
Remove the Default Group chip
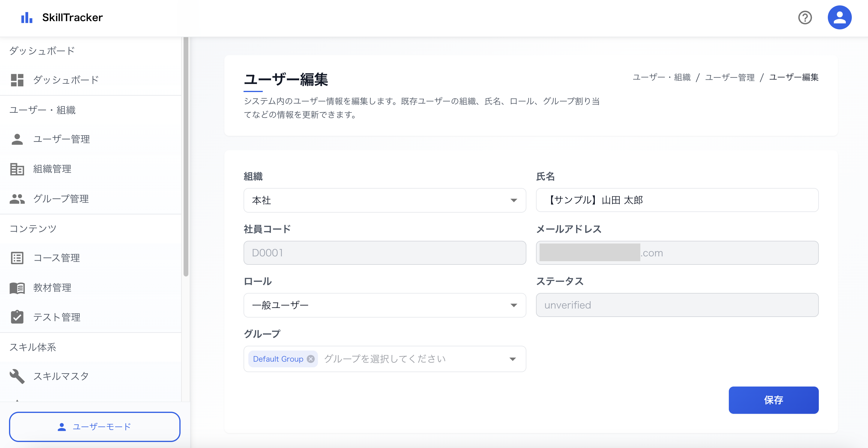click(311, 359)
